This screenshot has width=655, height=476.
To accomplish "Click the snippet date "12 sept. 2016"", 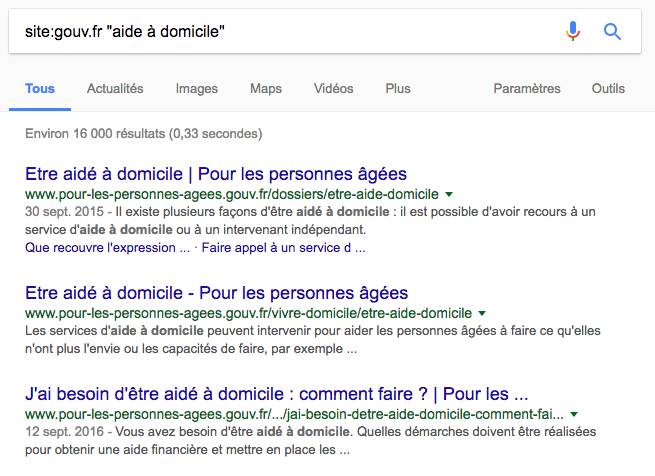I will click(64, 432).
